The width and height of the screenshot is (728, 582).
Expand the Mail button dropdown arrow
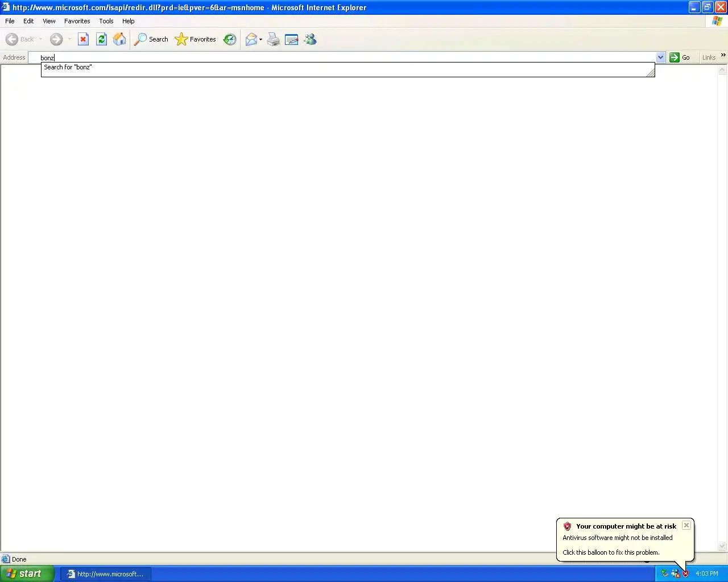pos(260,39)
